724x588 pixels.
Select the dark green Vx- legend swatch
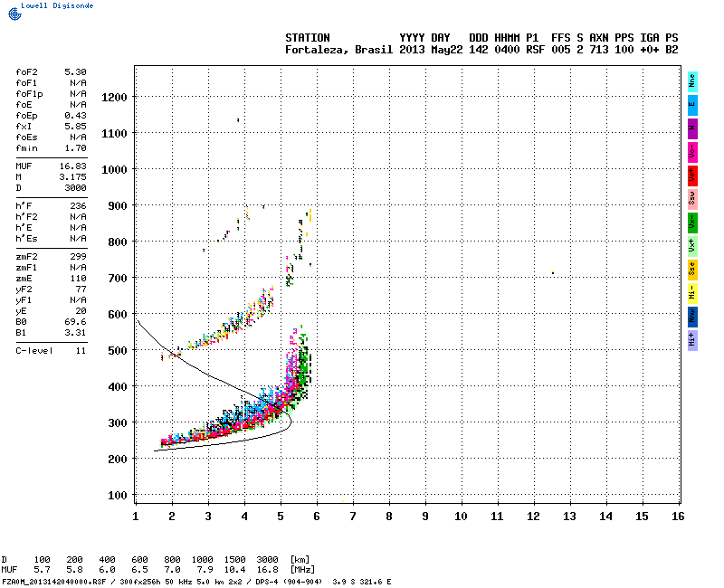[692, 222]
